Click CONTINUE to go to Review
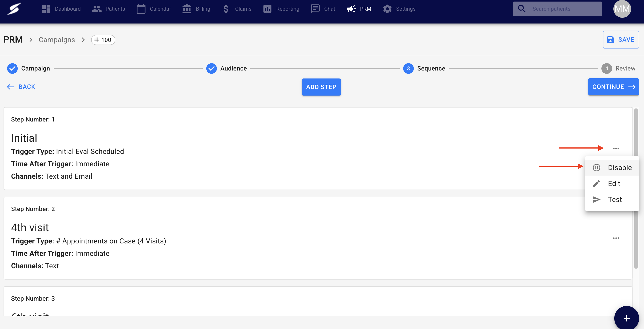 [613, 87]
